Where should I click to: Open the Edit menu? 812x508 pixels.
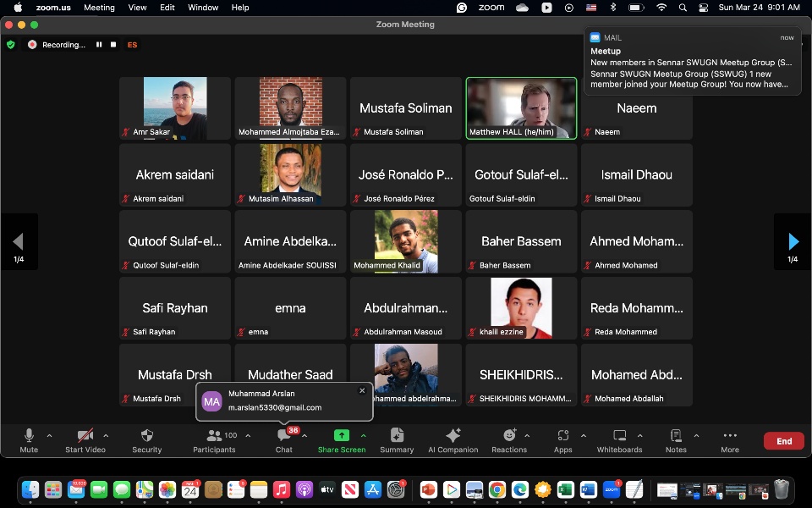pos(167,8)
